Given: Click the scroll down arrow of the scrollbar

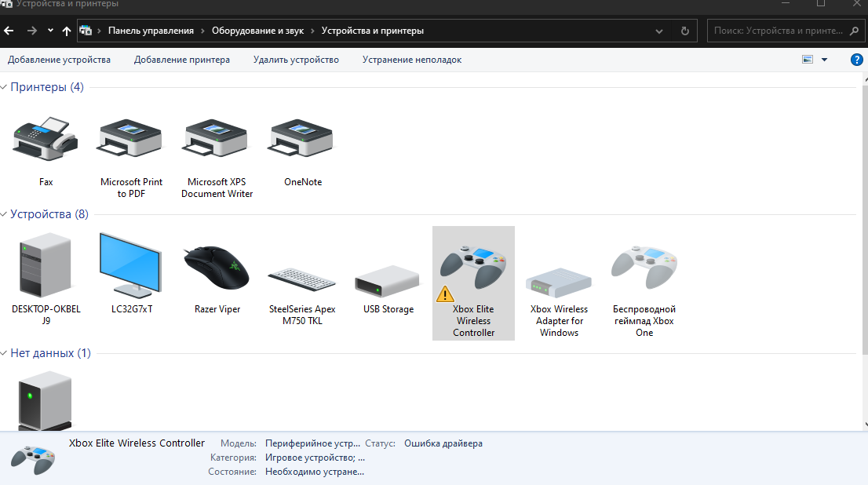Looking at the screenshot, I should coord(865,425).
